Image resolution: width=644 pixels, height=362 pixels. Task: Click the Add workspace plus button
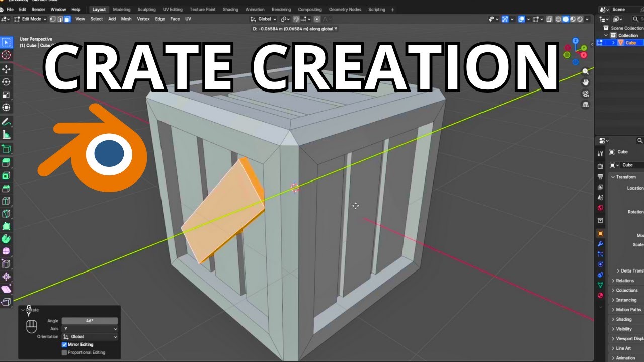click(x=392, y=9)
